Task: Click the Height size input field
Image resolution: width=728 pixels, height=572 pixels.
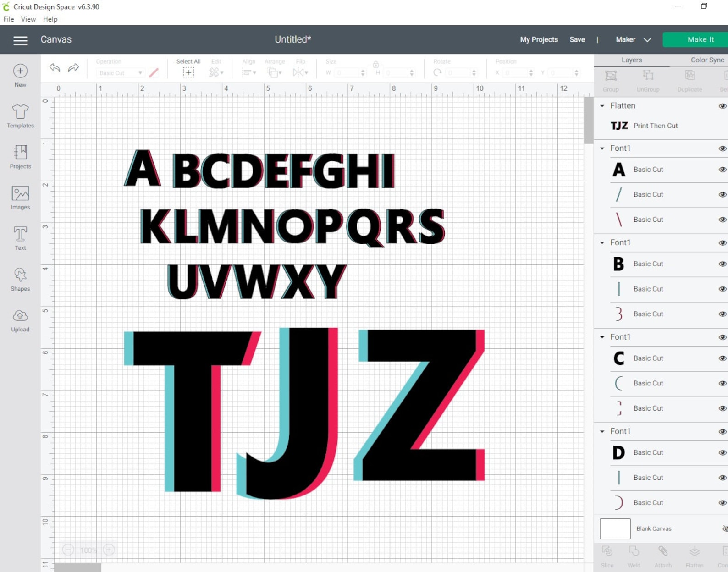Action: [399, 73]
